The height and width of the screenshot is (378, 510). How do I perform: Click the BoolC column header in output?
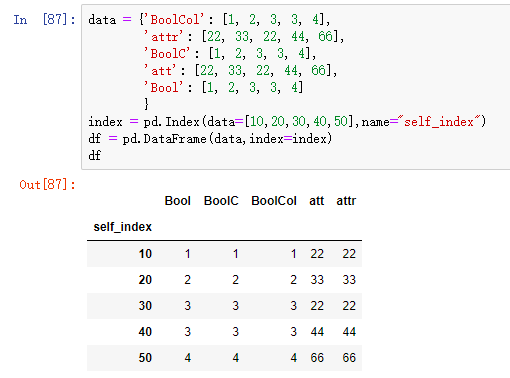click(221, 201)
